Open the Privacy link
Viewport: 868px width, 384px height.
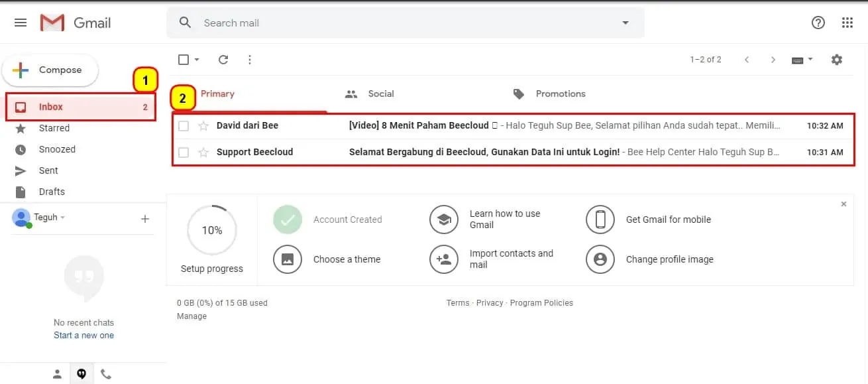(x=490, y=303)
